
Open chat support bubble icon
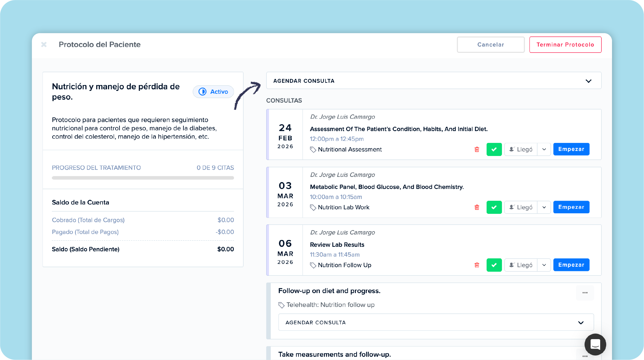click(595, 344)
